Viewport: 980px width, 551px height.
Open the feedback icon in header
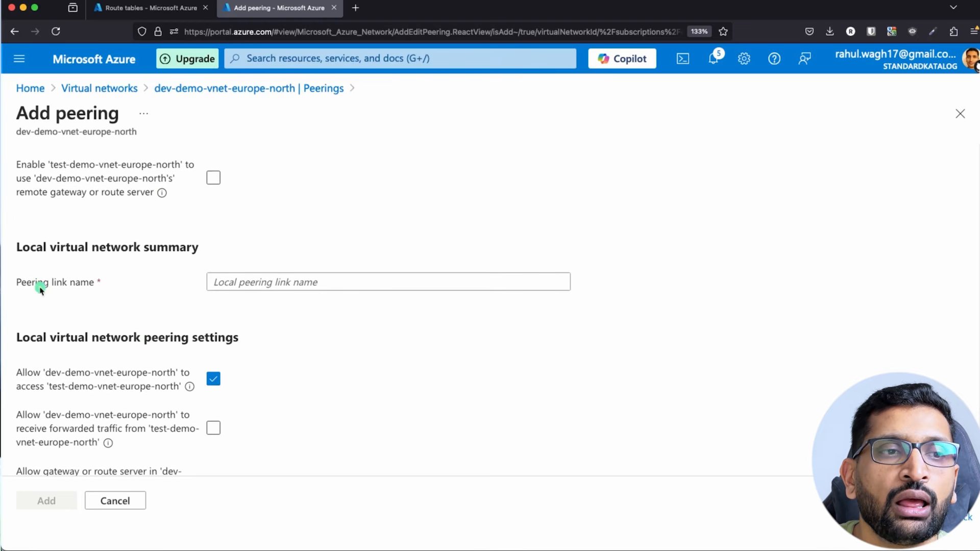pos(804,59)
